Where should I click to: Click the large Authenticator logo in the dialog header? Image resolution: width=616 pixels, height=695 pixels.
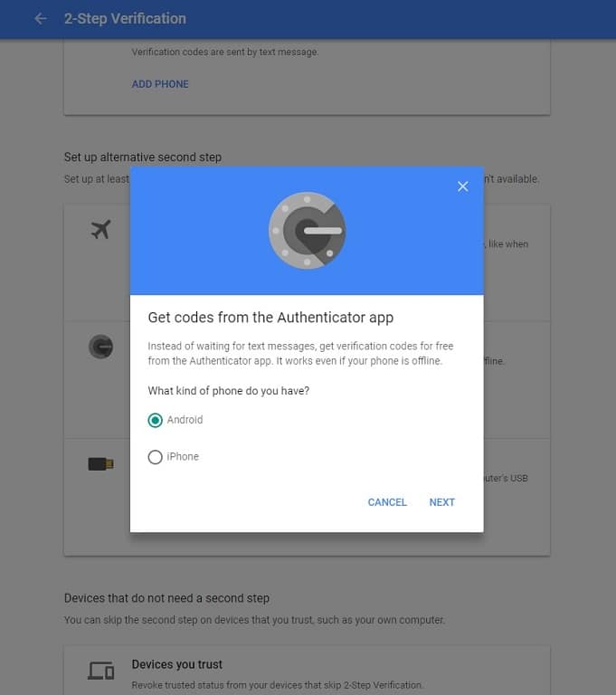coord(308,231)
